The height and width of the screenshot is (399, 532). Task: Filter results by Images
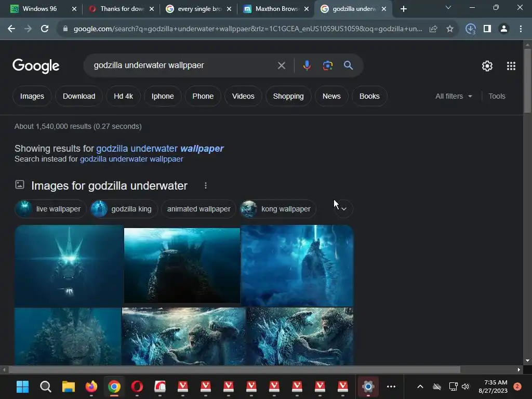coord(32,96)
